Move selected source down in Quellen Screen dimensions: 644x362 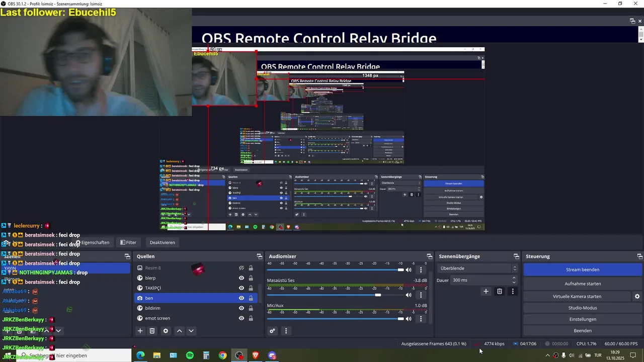coord(191,331)
